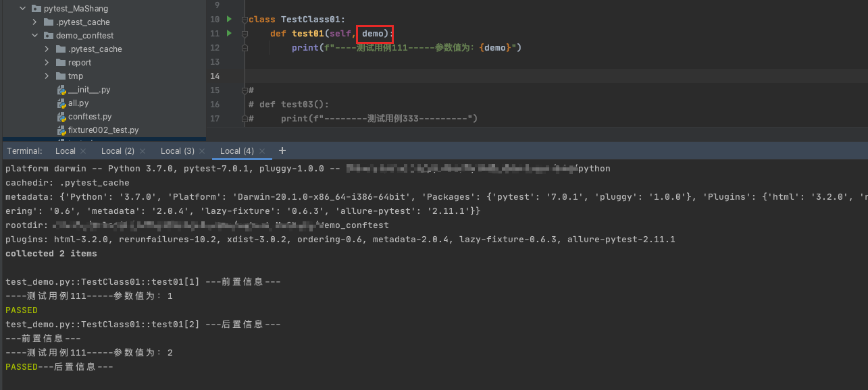868x390 pixels.
Task: Select the Local (4) terminal tab
Action: coord(237,151)
